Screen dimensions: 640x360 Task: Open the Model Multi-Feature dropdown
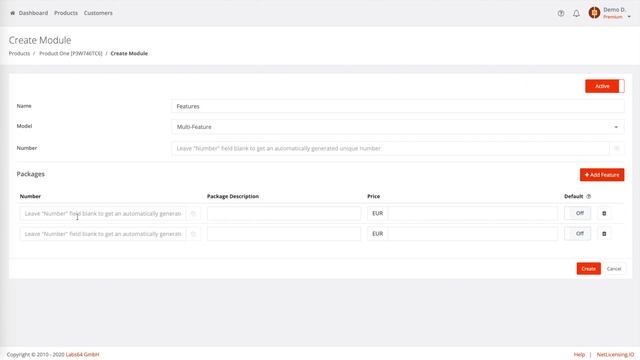click(398, 127)
